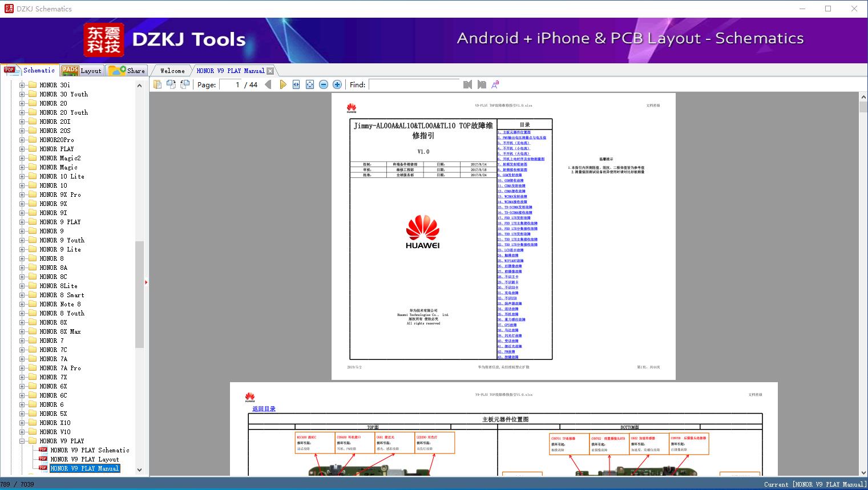868x490 pixels.
Task: Click the folder icon of HONOR Magic2
Action: point(33,158)
